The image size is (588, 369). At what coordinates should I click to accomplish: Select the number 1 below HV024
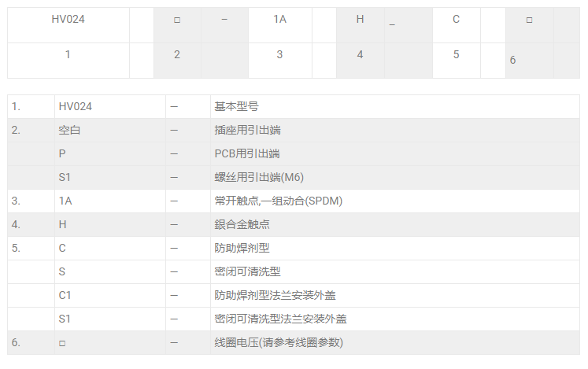68,54
